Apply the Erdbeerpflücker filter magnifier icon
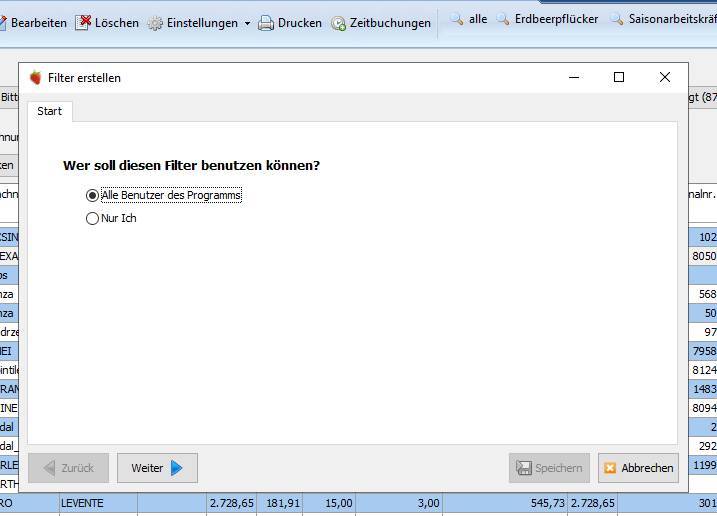The width and height of the screenshot is (717, 516). coord(503,19)
